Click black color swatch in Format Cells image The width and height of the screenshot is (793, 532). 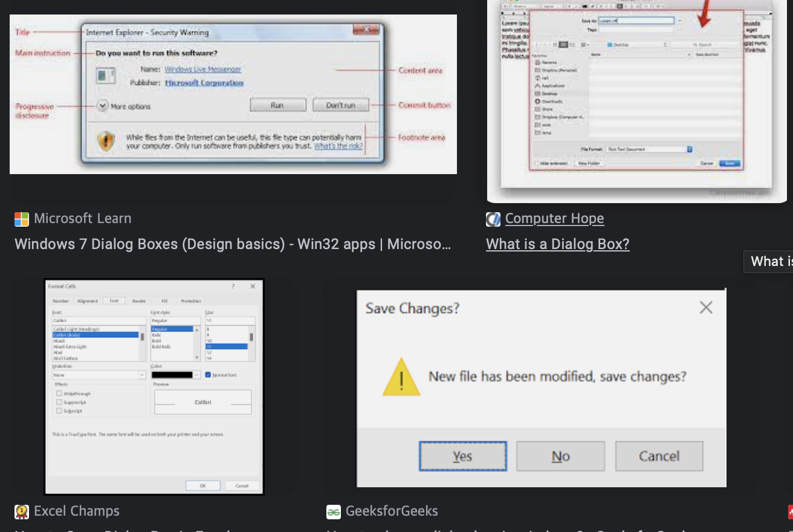172,375
